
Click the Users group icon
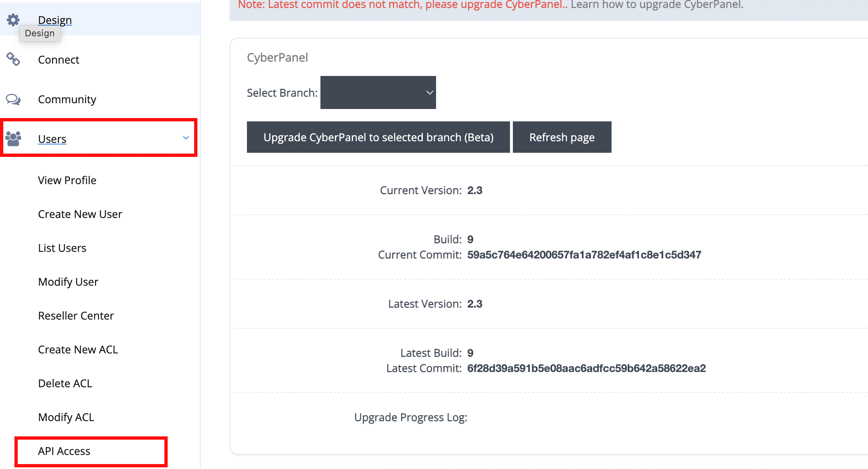pos(13,139)
